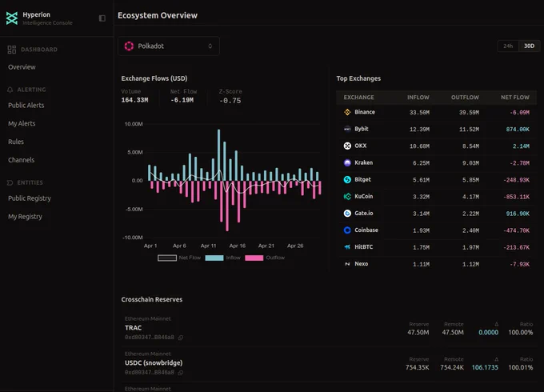Navigate to Rules
This screenshot has width=544, height=392.
pos(16,142)
